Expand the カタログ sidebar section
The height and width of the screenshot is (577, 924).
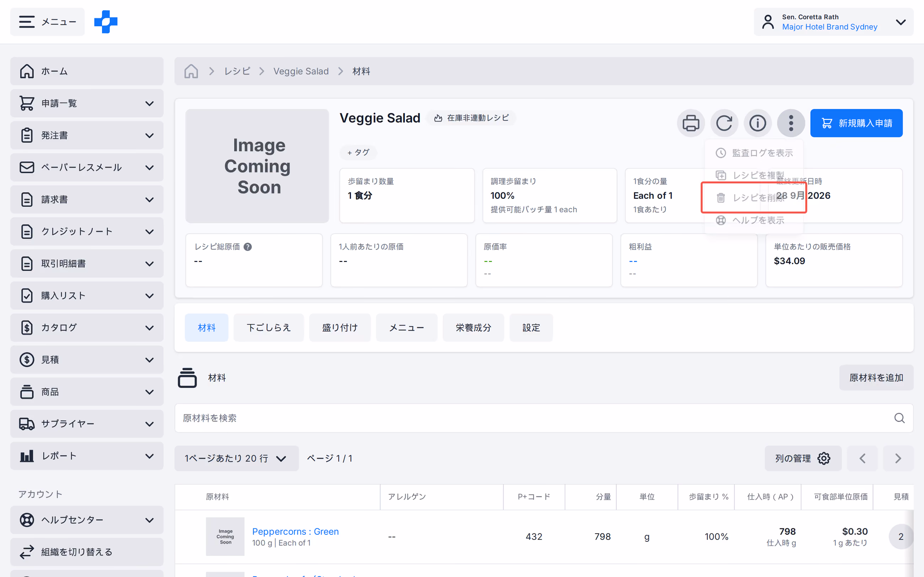(x=87, y=327)
